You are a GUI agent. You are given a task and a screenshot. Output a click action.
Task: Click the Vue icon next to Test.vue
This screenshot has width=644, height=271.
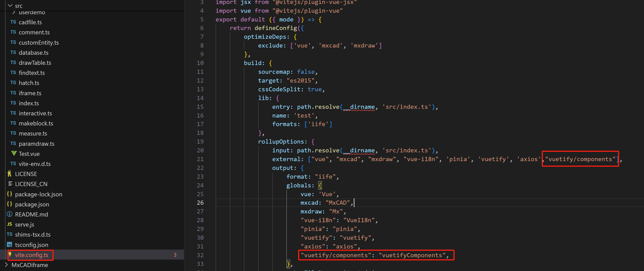point(14,153)
